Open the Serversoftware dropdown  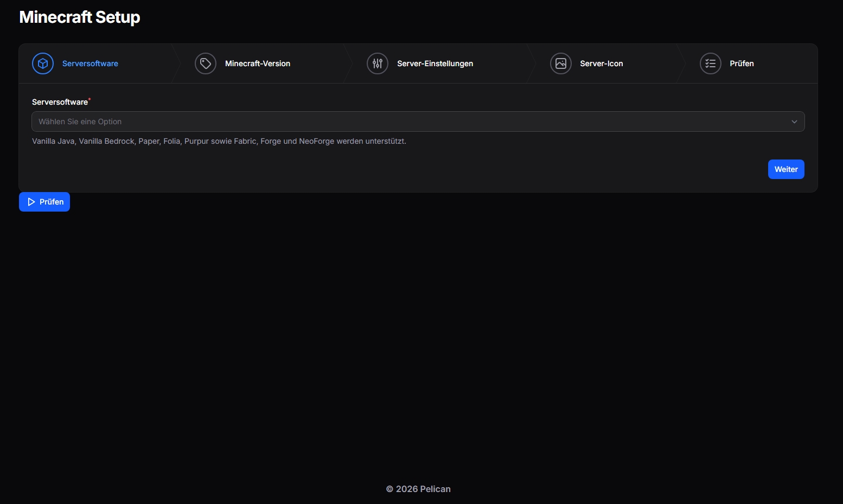418,122
